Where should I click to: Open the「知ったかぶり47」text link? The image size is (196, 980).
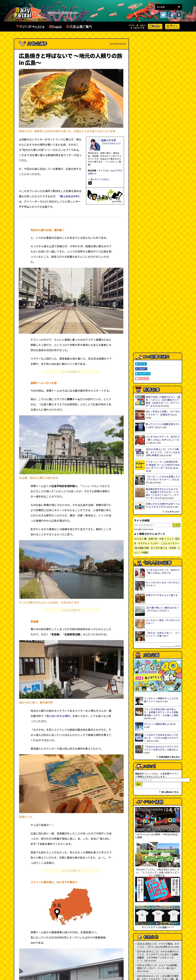(x=70, y=196)
